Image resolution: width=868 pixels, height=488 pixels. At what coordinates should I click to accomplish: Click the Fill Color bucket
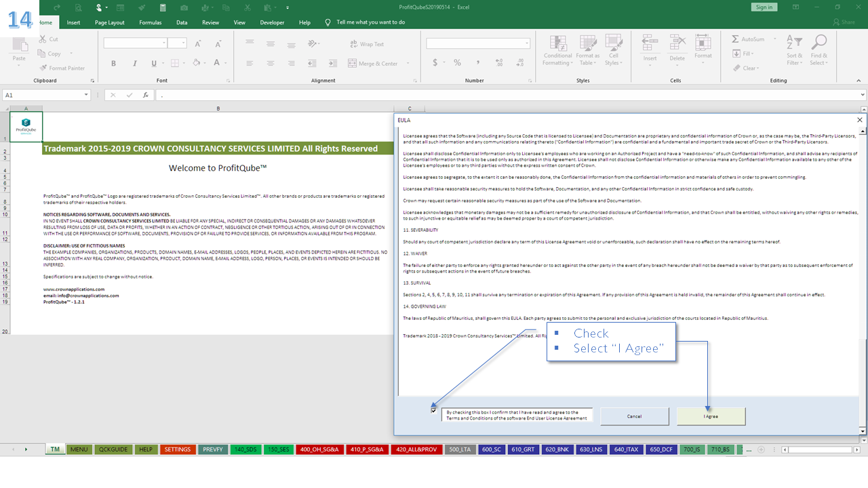[x=196, y=63]
